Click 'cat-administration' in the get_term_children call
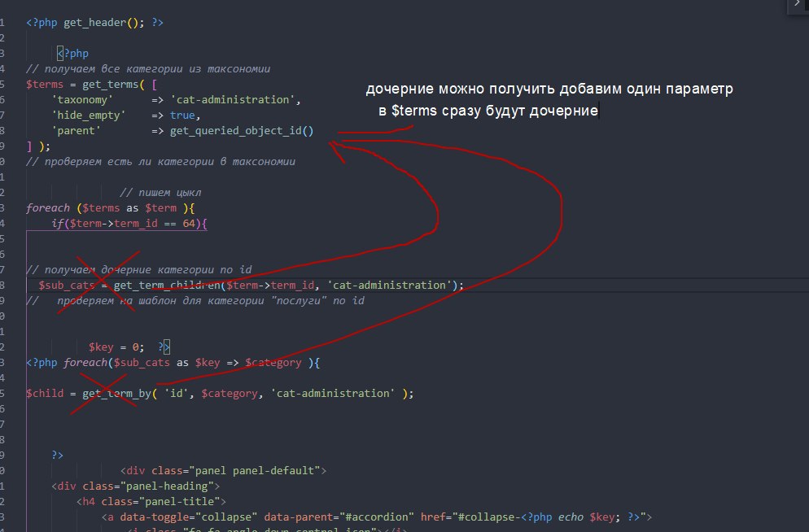Viewport: 809px width, 532px height. pyautogui.click(x=389, y=285)
